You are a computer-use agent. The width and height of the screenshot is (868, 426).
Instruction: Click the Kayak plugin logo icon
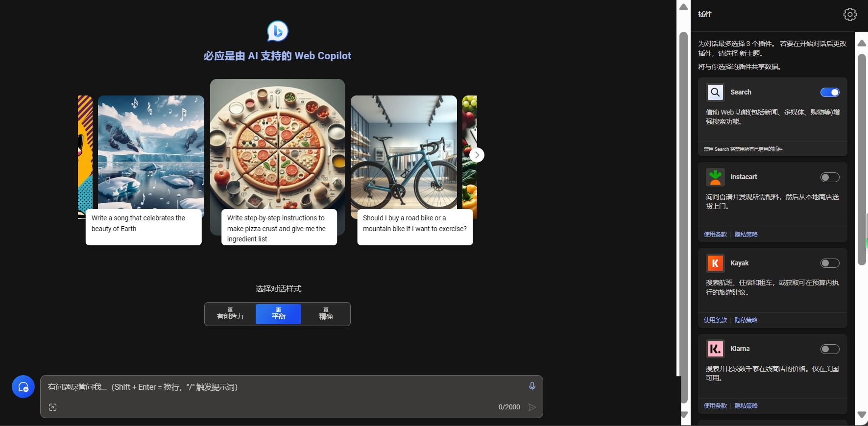click(715, 263)
